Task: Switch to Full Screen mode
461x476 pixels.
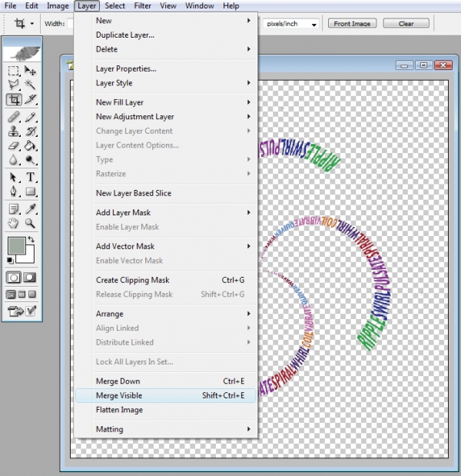Action: click(32, 295)
